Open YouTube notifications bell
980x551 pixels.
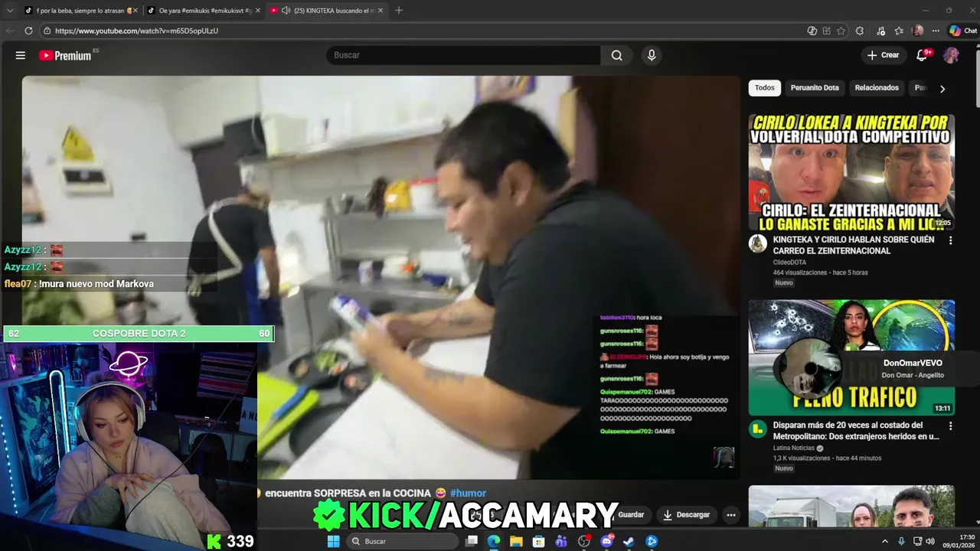[x=922, y=55]
